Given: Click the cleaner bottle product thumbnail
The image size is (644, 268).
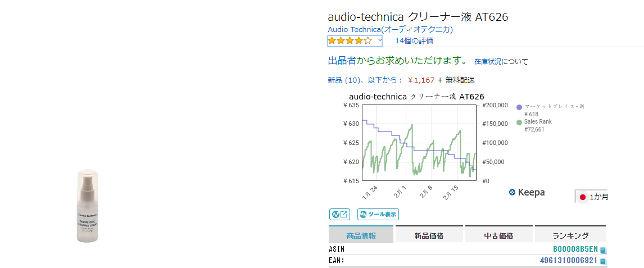Looking at the screenshot, I should (x=87, y=206).
